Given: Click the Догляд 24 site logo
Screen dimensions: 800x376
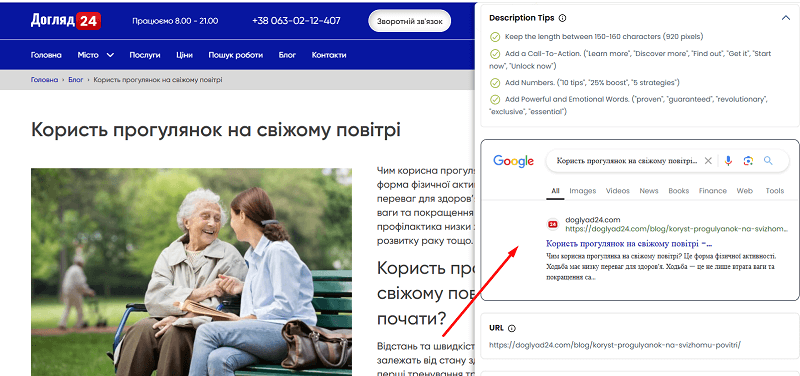Looking at the screenshot, I should [66, 20].
